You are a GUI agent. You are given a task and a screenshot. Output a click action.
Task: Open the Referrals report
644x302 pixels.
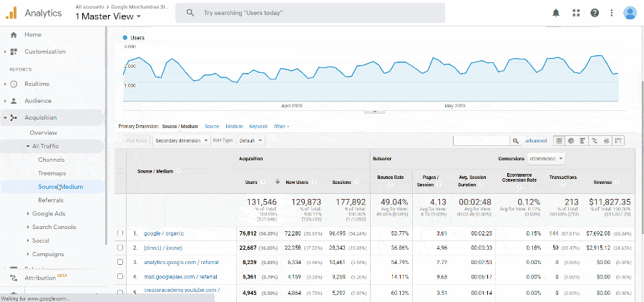(51, 200)
